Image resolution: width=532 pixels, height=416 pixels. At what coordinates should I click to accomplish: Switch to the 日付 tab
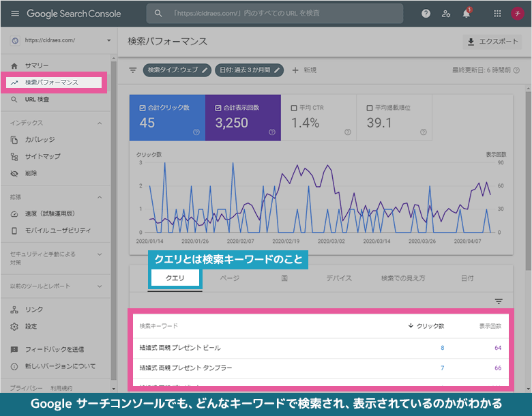(467, 278)
